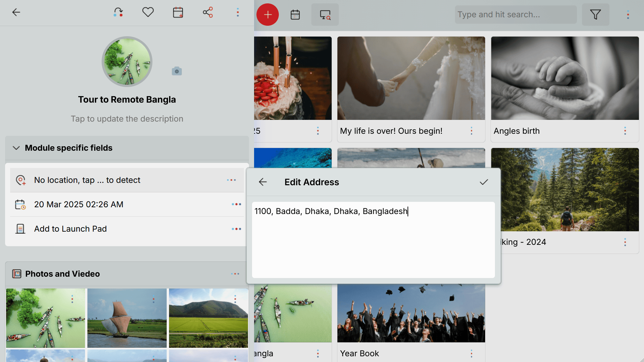
Task: Tap to update the description
Action: (x=127, y=119)
